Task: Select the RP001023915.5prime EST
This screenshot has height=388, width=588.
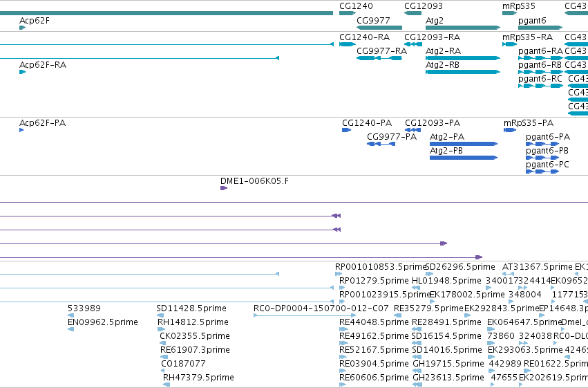Action: [x=341, y=302]
